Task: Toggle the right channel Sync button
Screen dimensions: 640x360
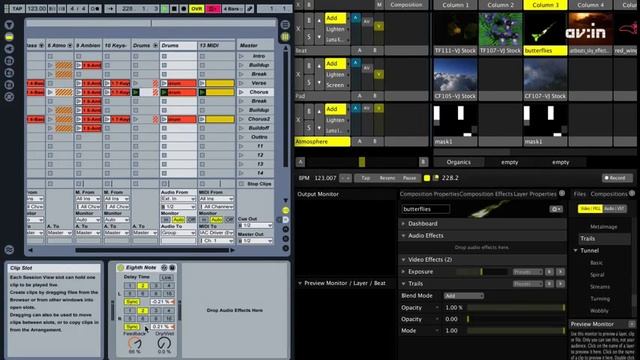Action: tap(131, 327)
